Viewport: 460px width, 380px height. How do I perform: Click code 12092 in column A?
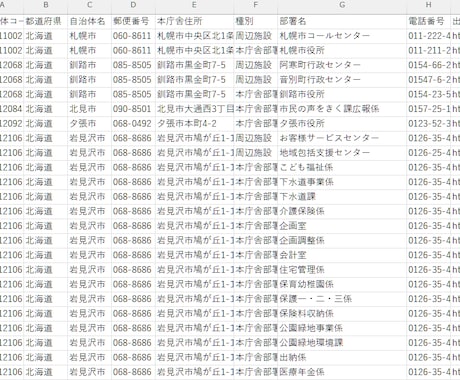click(x=12, y=124)
